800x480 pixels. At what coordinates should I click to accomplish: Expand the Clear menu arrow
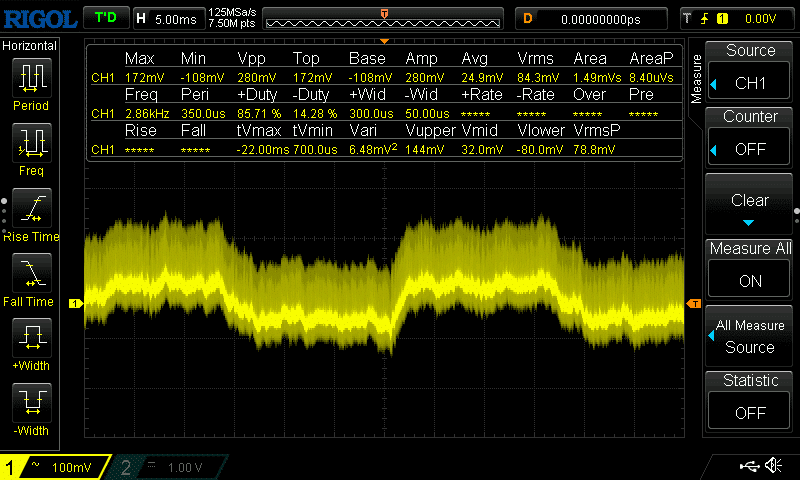[750, 222]
